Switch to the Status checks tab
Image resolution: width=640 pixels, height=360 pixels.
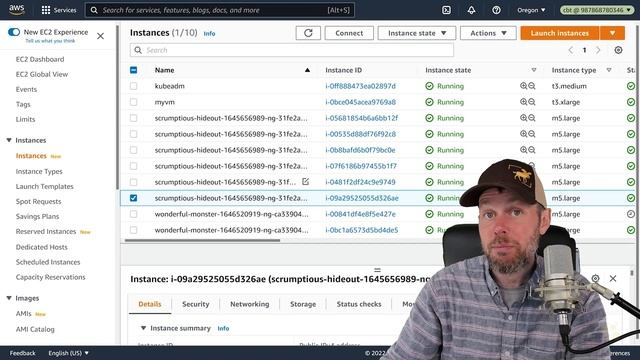(359, 304)
